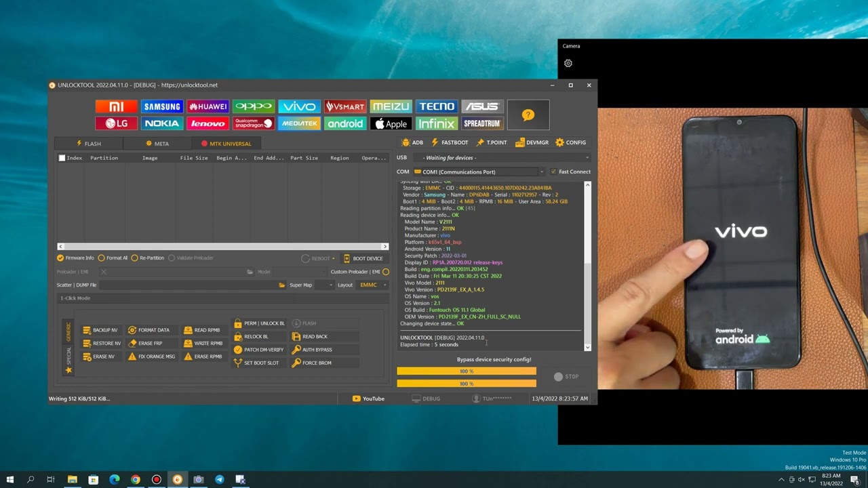The height and width of the screenshot is (488, 868).
Task: Click the BOOT DEVICE button
Action: 363,258
